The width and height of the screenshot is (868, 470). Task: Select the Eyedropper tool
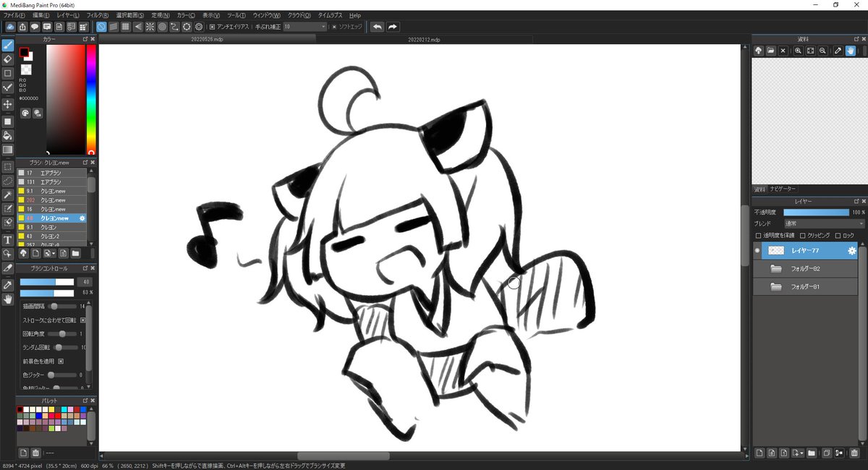8,284
